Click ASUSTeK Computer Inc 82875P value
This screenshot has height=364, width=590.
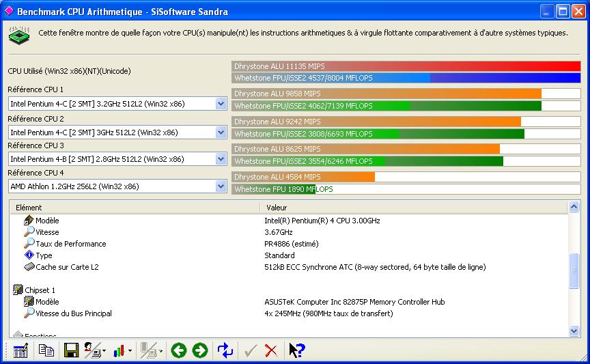[354, 302]
